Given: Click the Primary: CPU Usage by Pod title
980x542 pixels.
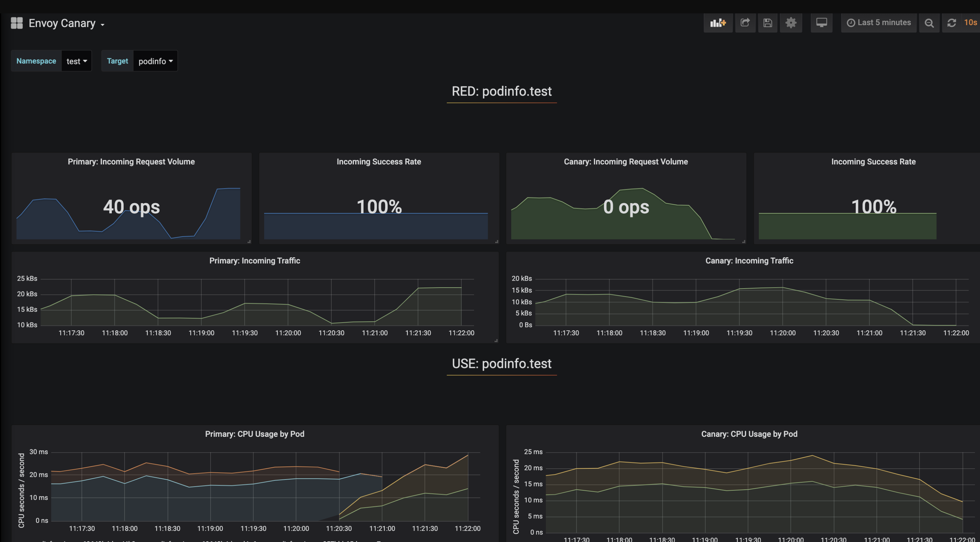Looking at the screenshot, I should point(255,434).
